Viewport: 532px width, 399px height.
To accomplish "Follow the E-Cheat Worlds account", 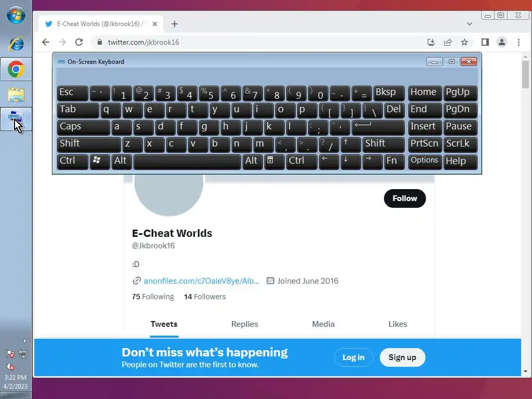I will (405, 198).
